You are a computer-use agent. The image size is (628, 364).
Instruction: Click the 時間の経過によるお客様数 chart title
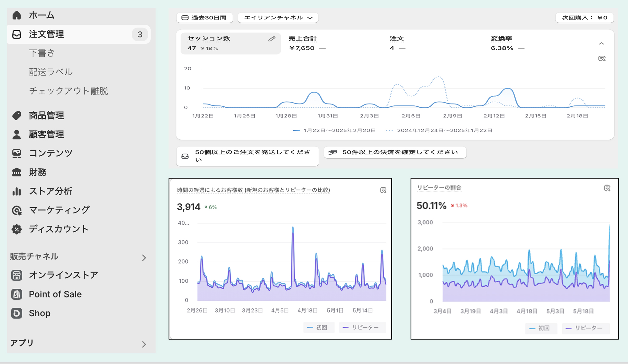tap(253, 190)
